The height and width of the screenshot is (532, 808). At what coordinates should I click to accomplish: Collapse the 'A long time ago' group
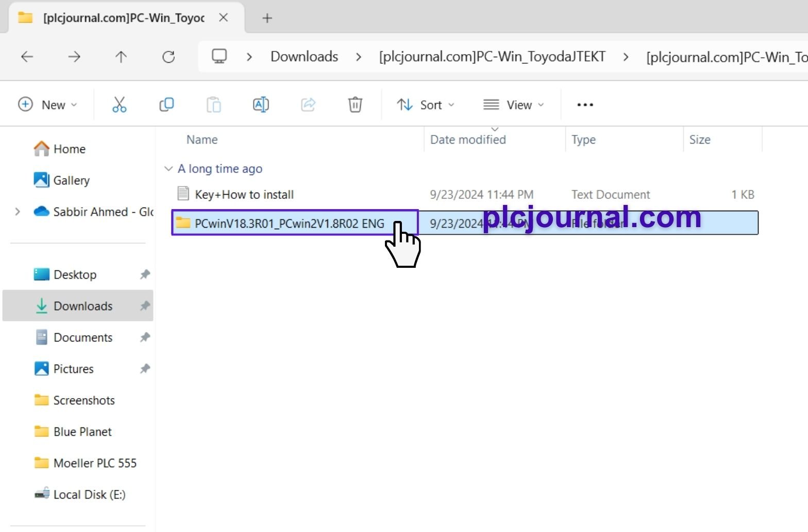[168, 169]
